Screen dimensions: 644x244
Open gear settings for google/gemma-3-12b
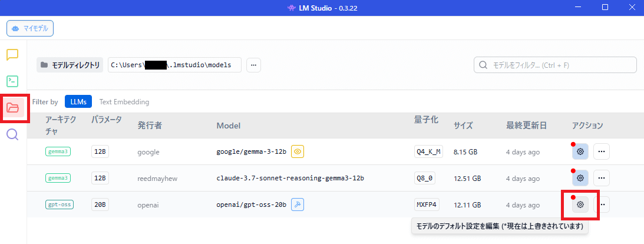pos(580,151)
